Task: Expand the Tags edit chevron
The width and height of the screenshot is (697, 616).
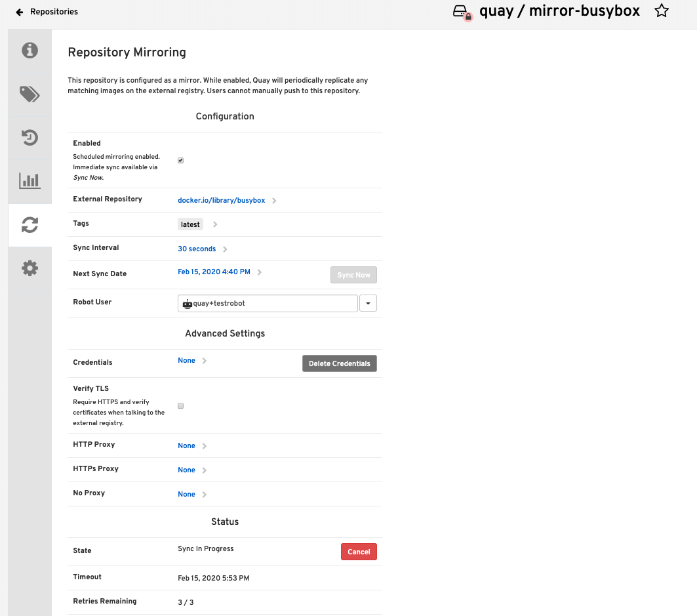Action: (x=215, y=224)
